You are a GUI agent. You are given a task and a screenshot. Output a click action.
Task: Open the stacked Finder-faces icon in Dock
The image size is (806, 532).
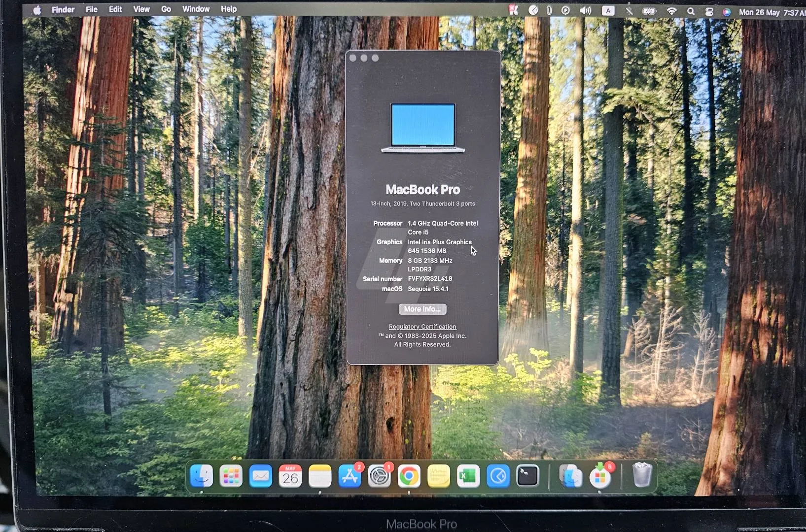pos(571,476)
